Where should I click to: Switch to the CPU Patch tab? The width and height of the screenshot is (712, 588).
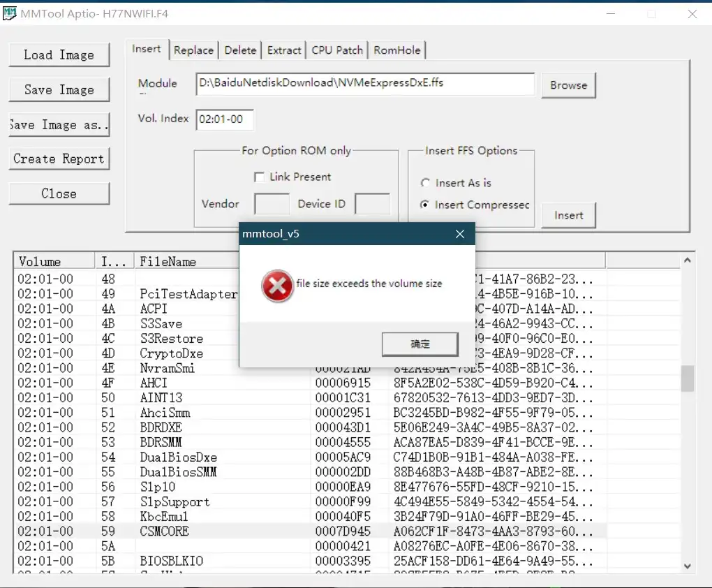pyautogui.click(x=336, y=50)
